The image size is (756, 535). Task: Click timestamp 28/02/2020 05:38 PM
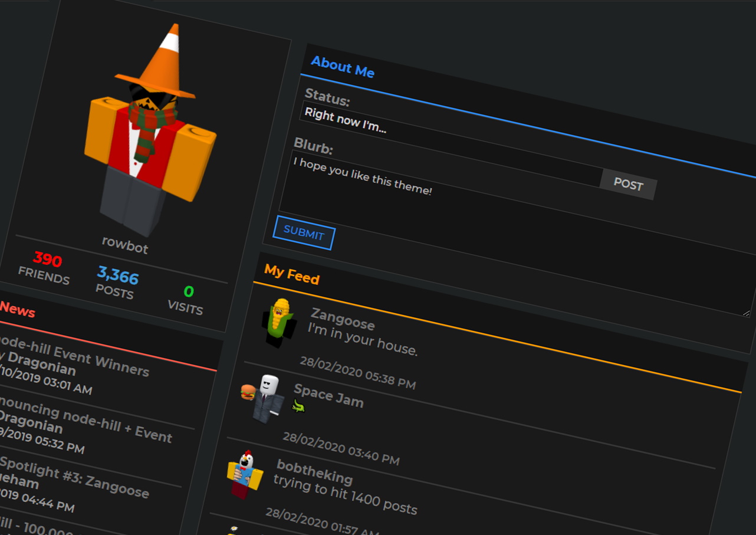pyautogui.click(x=358, y=373)
